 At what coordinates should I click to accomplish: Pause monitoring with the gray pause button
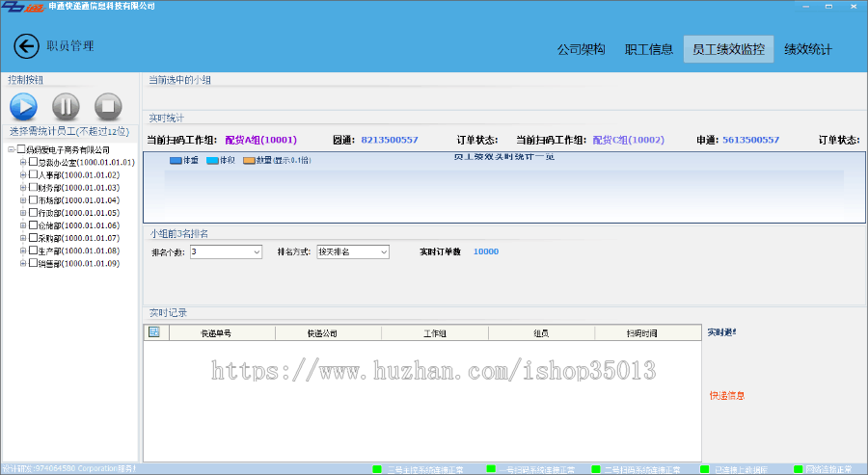[x=66, y=106]
